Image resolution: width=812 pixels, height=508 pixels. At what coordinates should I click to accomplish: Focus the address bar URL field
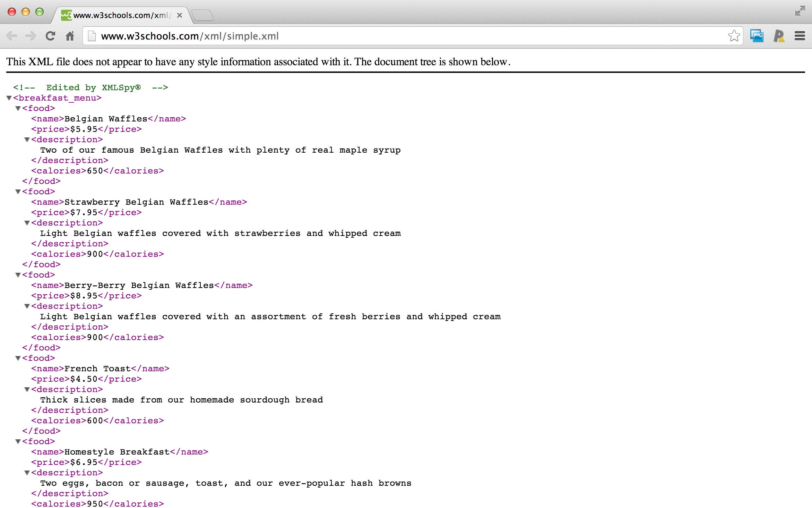413,36
